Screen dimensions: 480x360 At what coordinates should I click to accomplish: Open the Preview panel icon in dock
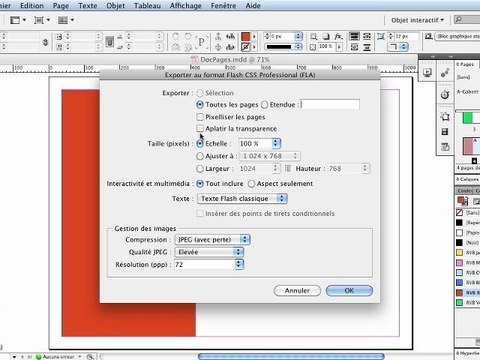point(427,73)
